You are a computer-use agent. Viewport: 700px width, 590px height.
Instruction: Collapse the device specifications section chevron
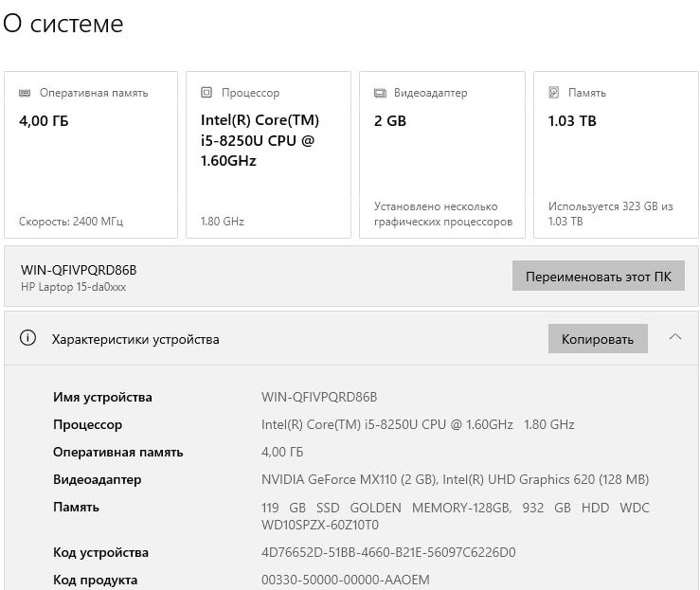point(675,337)
